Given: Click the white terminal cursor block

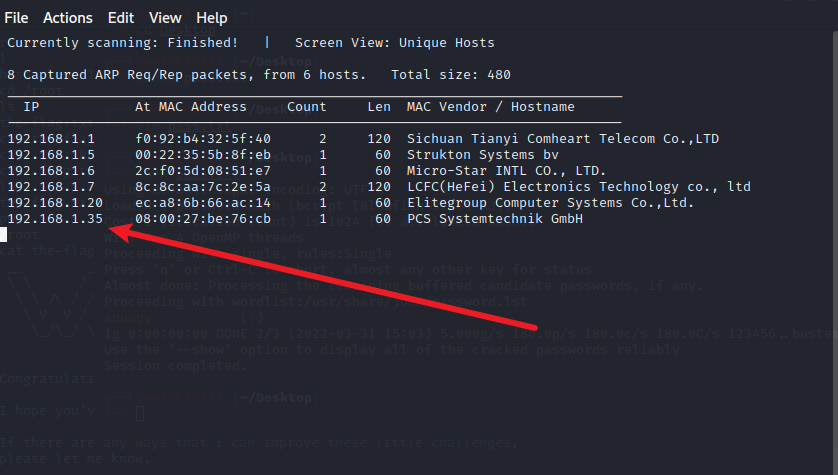Looking at the screenshot, I should click(4, 235).
